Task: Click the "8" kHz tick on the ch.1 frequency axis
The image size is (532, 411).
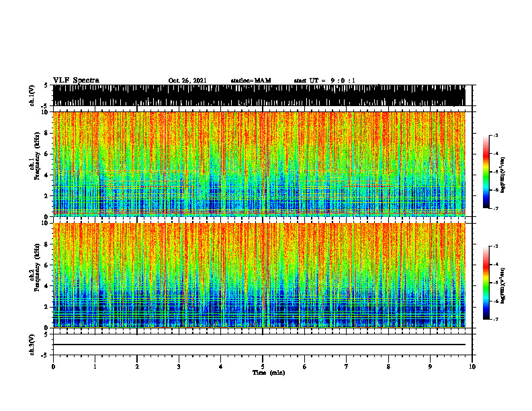Action: coord(46,133)
